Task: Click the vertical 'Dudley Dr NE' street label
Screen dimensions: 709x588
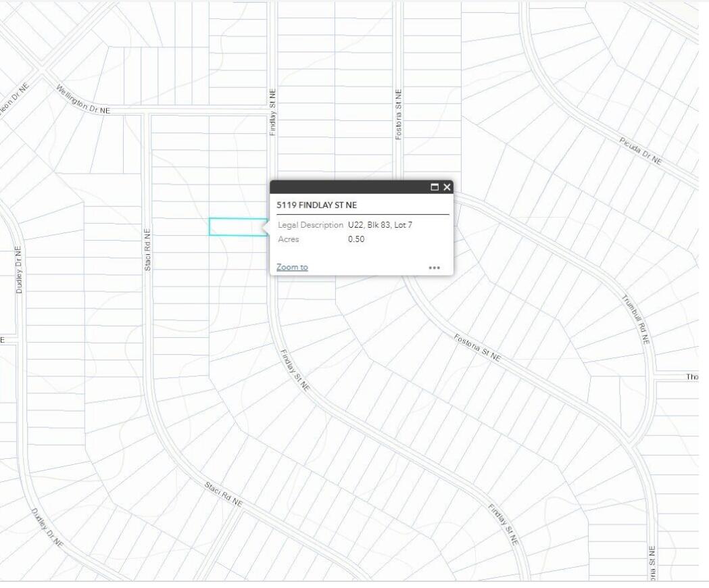Action: click(x=19, y=270)
